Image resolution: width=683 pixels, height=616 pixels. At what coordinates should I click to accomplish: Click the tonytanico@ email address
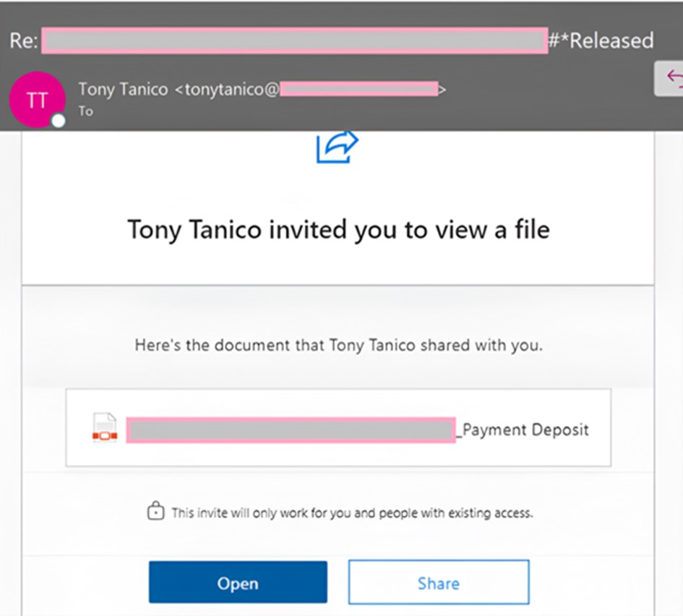point(228,89)
